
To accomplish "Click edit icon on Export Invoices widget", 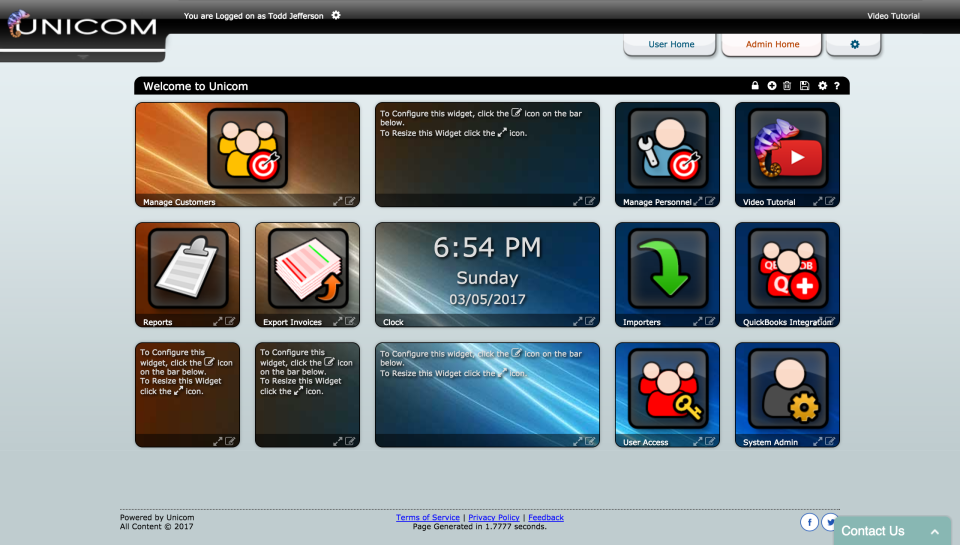I will point(350,321).
